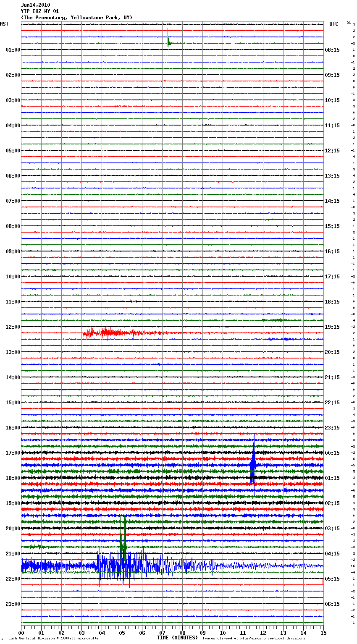Select the 08:00 MST row label

(13, 226)
